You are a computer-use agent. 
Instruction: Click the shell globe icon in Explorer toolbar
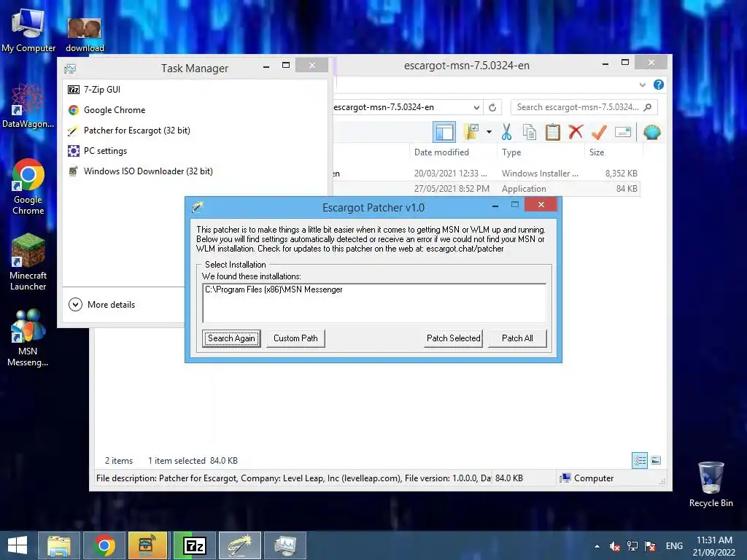(x=651, y=132)
